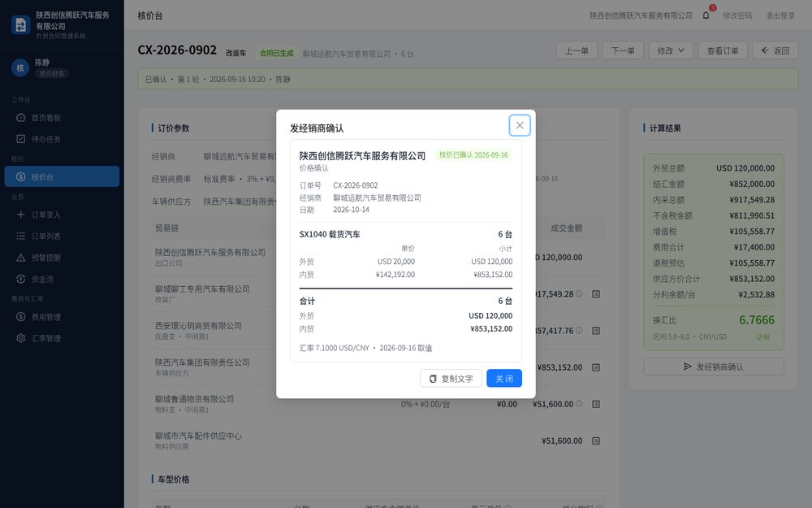Click info icon beside ¥51,600.00 in 聊城鲁通物资有限公司 row

click(579, 404)
